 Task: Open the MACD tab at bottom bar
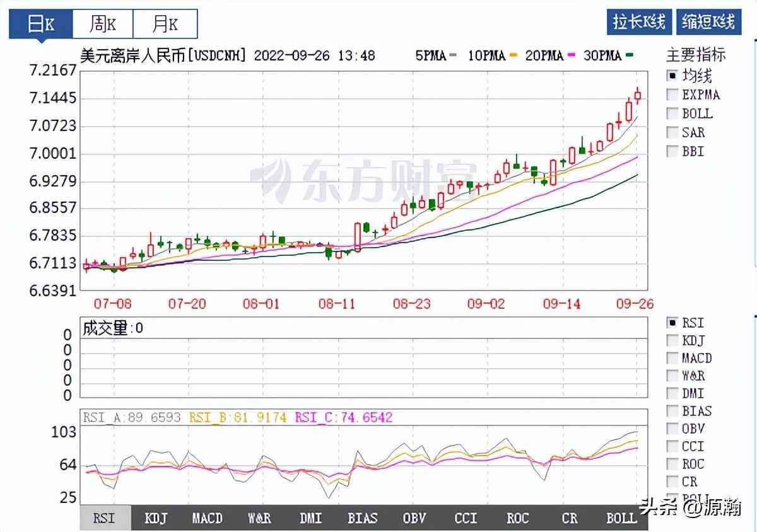point(207,518)
